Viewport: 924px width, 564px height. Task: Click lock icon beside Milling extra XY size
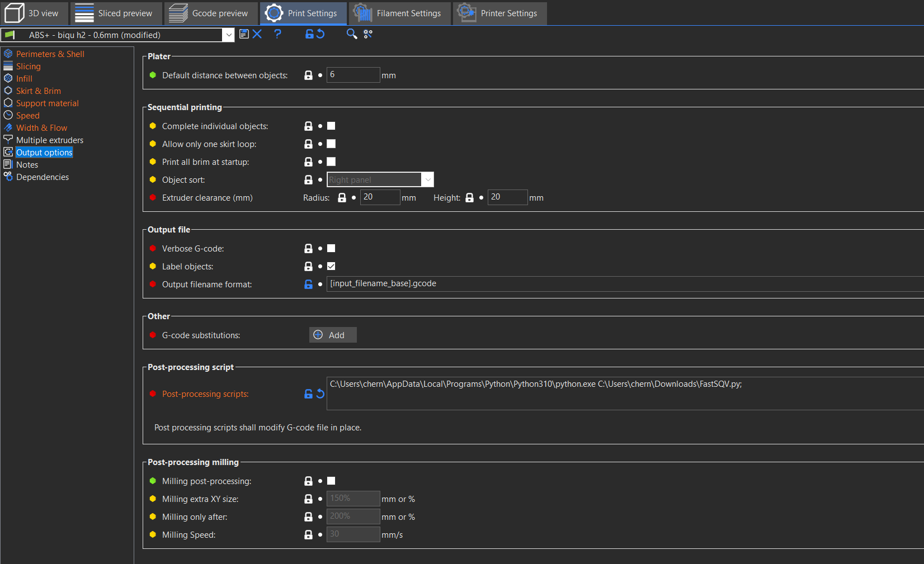click(x=308, y=499)
